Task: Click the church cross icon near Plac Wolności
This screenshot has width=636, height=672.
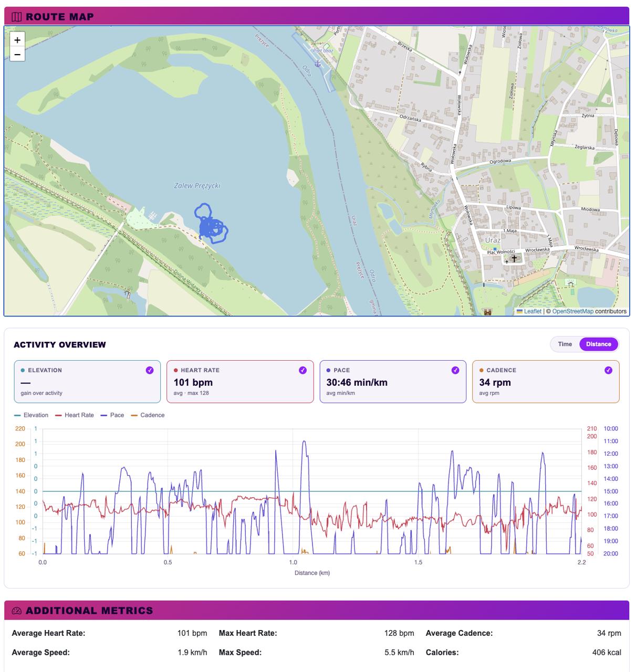Action: click(x=514, y=258)
